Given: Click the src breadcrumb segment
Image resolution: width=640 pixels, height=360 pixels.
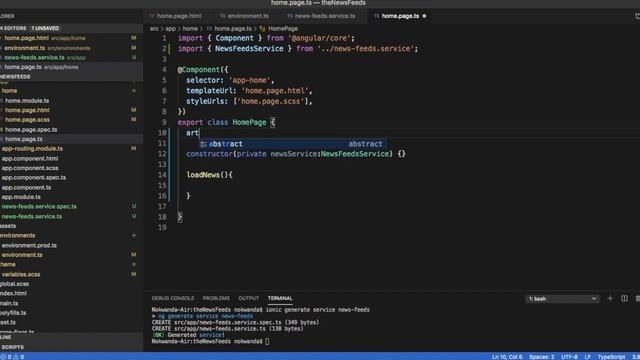Looking at the screenshot, I should (x=154, y=29).
